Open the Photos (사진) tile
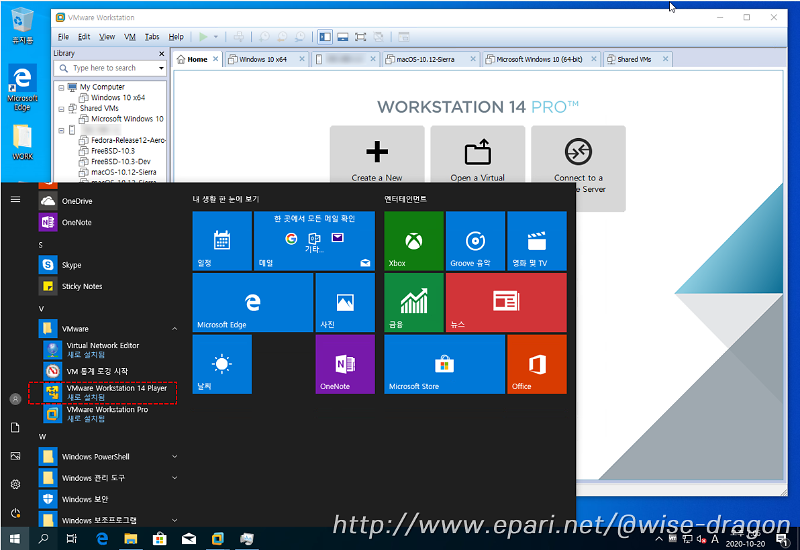800x550 pixels. click(x=345, y=303)
